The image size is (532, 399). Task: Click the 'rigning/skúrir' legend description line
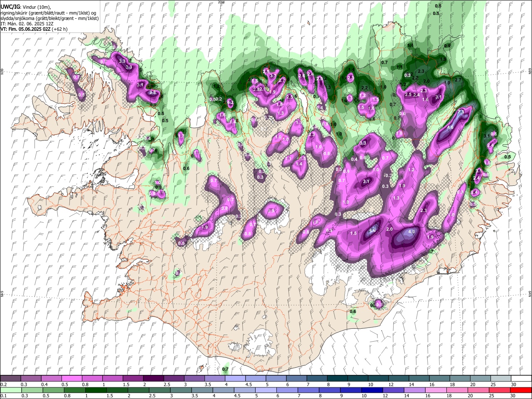(49, 13)
